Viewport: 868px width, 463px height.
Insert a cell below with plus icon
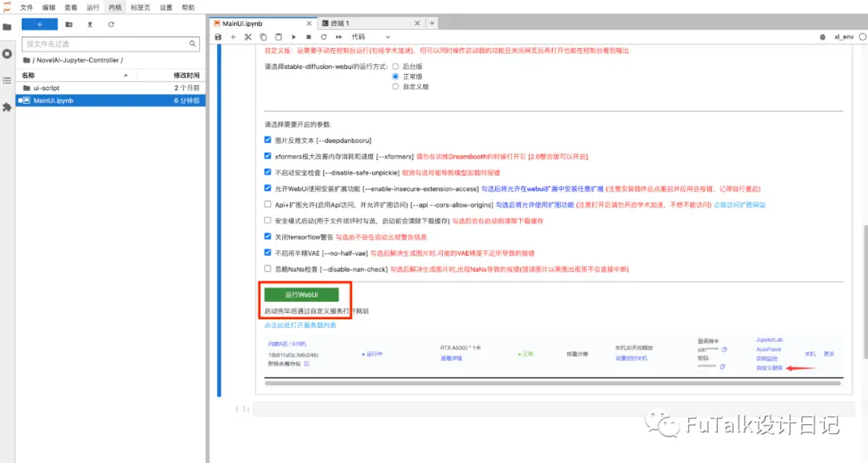click(233, 37)
